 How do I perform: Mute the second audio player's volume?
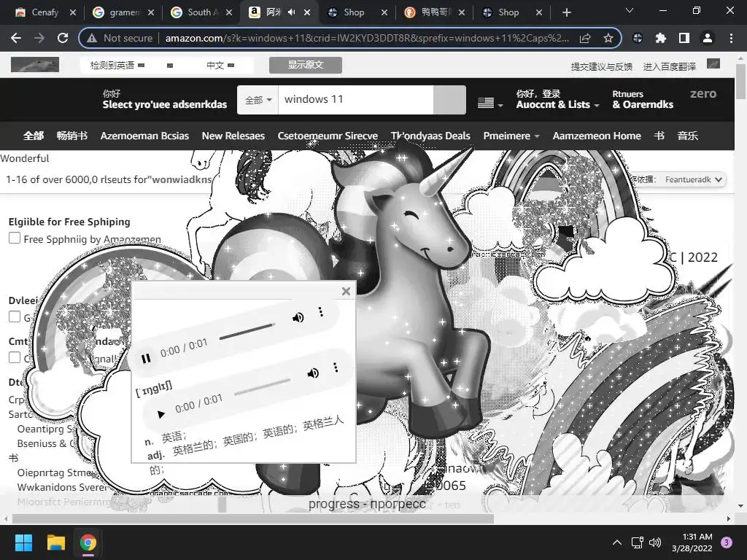point(313,373)
